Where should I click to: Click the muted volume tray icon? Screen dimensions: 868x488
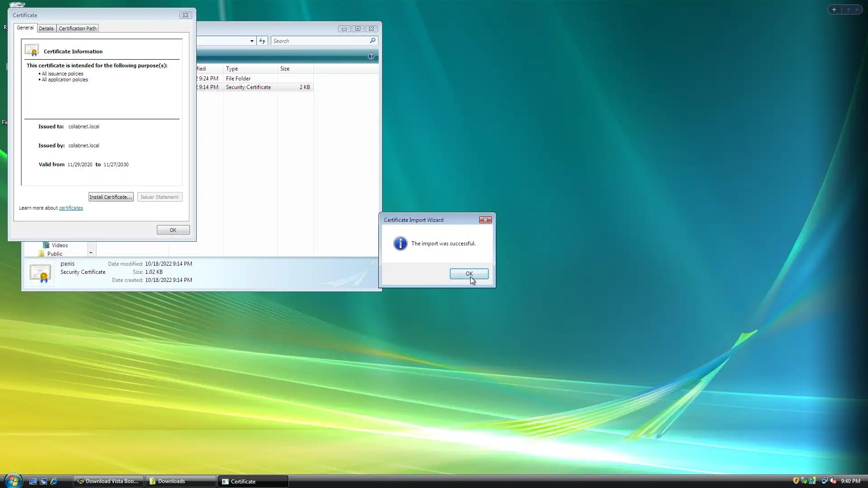click(833, 481)
